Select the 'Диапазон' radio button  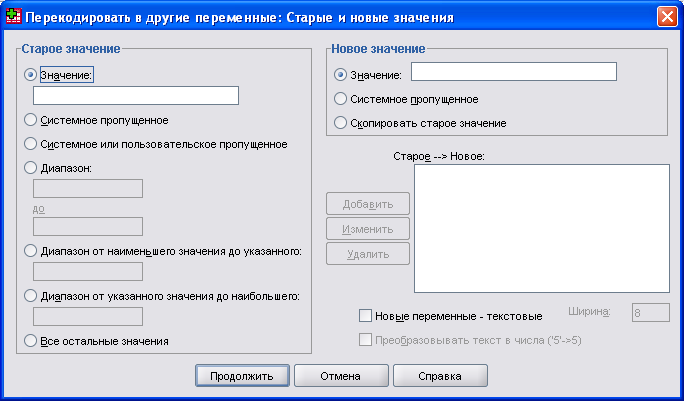tap(30, 168)
